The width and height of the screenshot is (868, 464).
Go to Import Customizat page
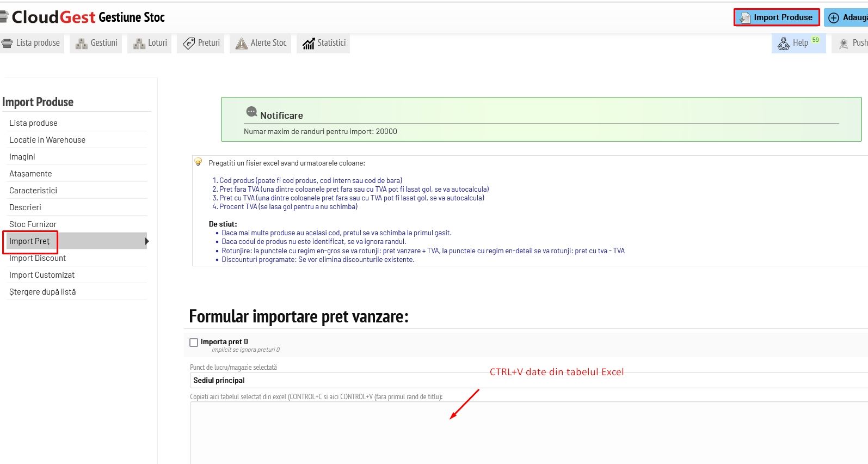click(42, 275)
